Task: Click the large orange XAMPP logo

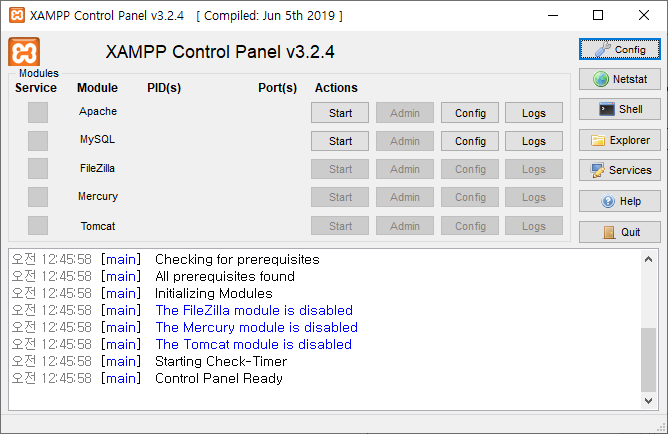Action: tap(24, 52)
